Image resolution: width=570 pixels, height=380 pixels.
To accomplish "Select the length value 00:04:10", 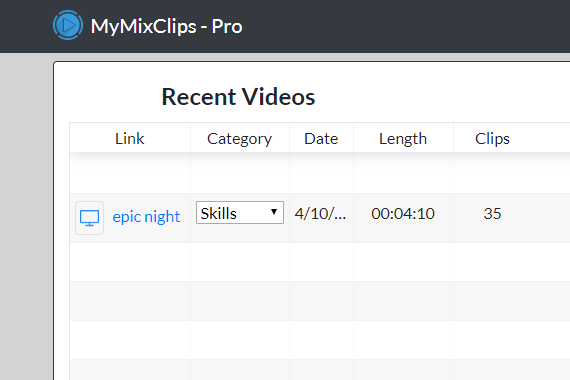I will pyautogui.click(x=403, y=213).
